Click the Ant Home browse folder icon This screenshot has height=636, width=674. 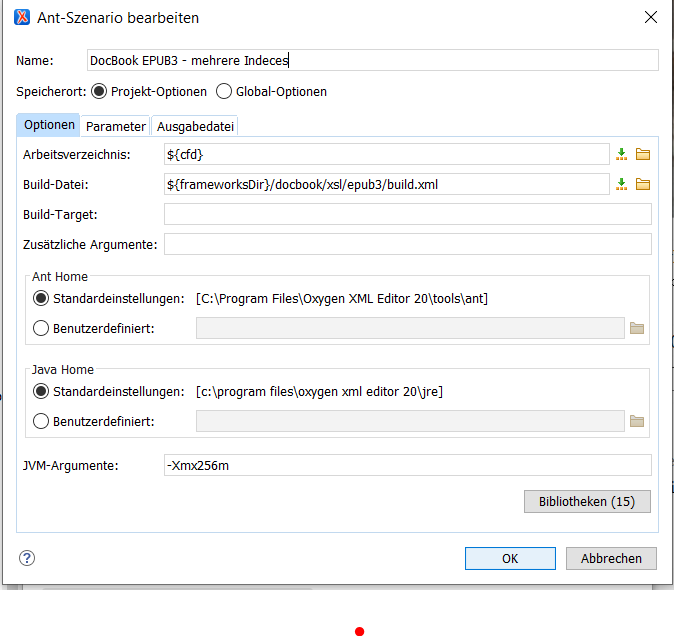pyautogui.click(x=637, y=328)
